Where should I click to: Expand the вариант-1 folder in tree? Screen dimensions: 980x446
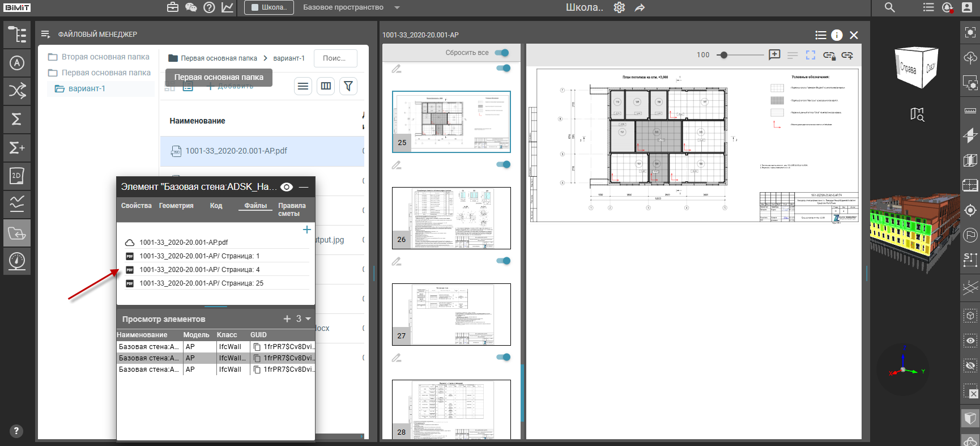pyautogui.click(x=87, y=88)
